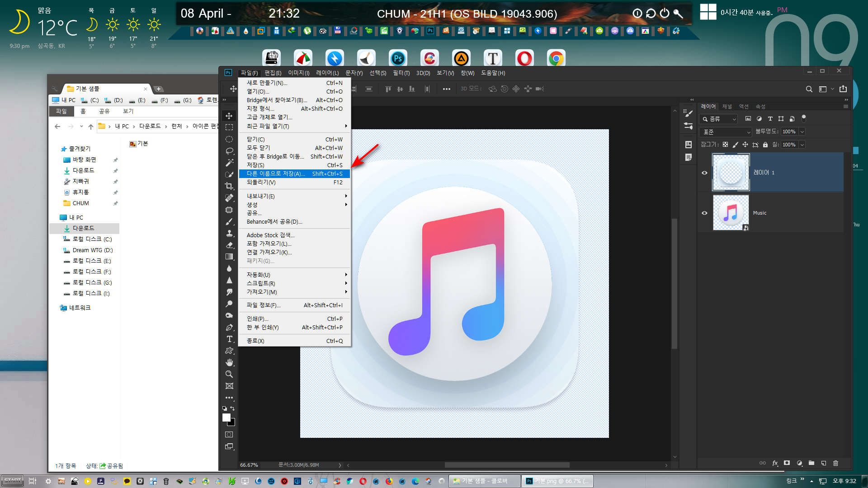Screen dimensions: 868x488
Task: Open the 칠 fill dropdown arrow
Action: 802,145
